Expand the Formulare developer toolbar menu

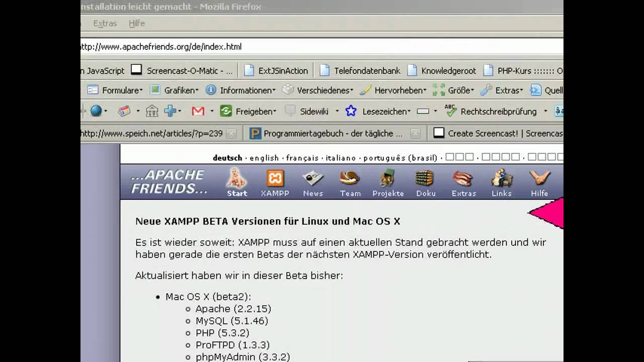[115, 90]
